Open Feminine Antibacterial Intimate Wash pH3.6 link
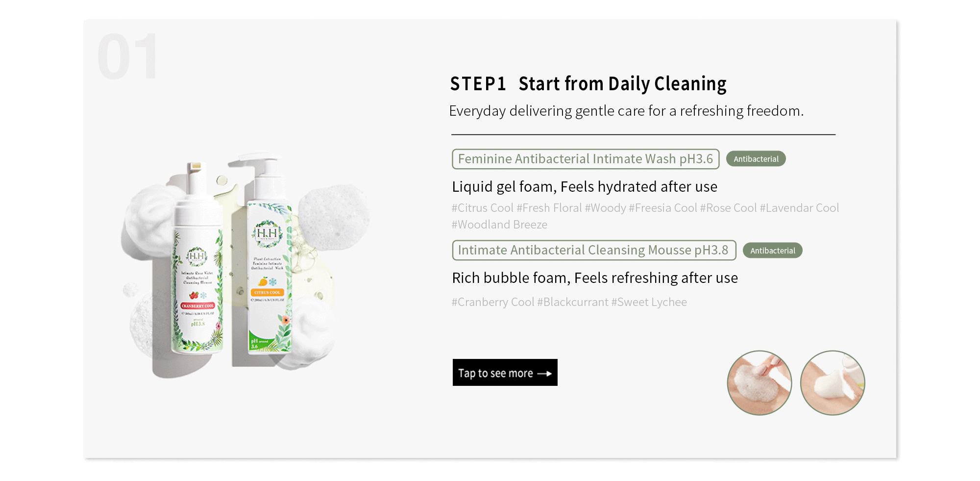The image size is (980, 481). (x=585, y=159)
